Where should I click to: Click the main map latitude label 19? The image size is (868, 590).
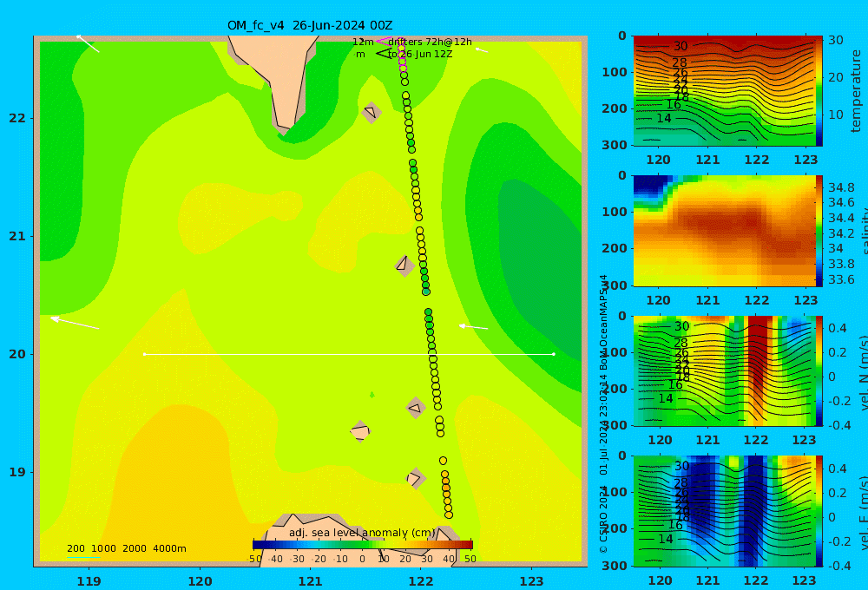pyautogui.click(x=17, y=472)
